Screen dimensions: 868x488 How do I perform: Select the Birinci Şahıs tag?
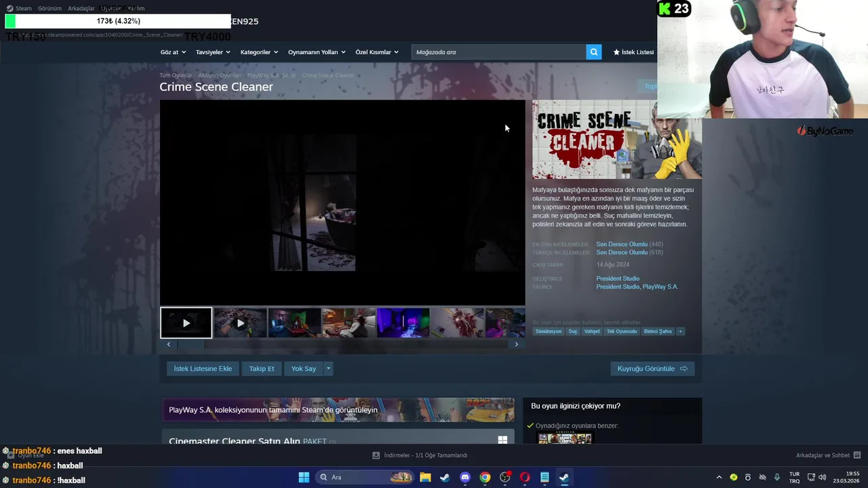(658, 331)
